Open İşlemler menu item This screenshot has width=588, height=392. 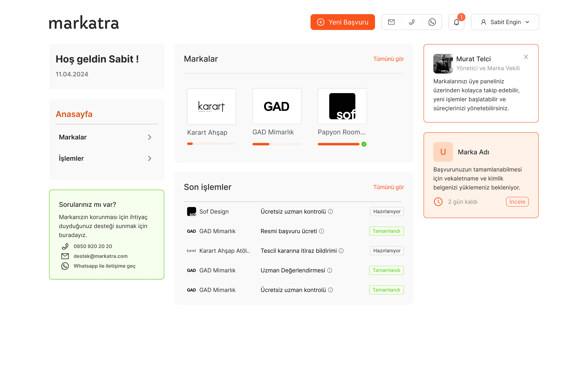(x=71, y=158)
